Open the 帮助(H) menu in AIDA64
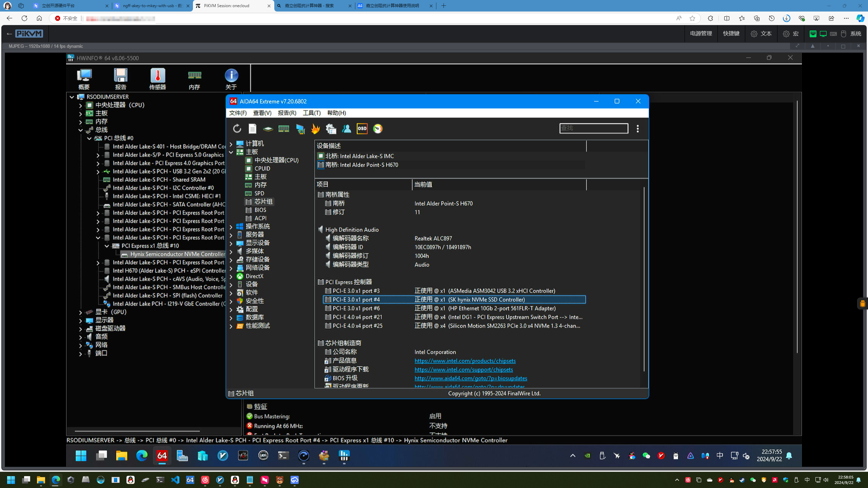The height and width of the screenshot is (488, 868). click(336, 113)
